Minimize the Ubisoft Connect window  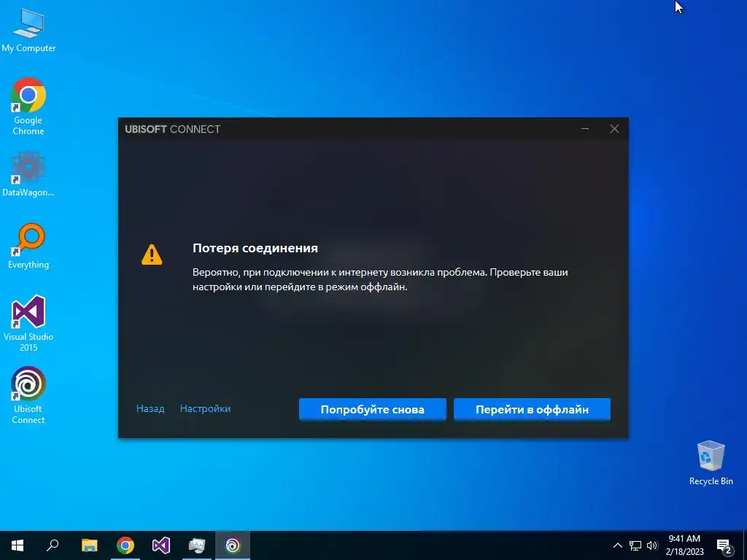585,129
